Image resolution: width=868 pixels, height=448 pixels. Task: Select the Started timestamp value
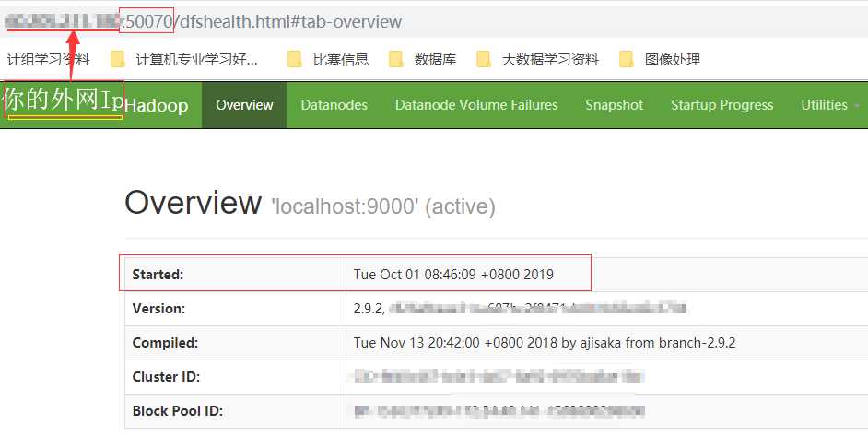point(453,274)
